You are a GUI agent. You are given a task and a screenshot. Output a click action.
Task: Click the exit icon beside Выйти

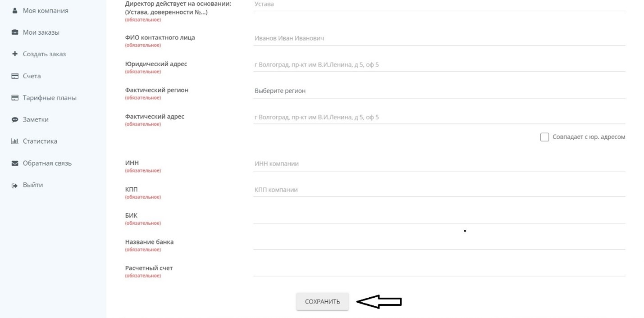[x=14, y=185]
